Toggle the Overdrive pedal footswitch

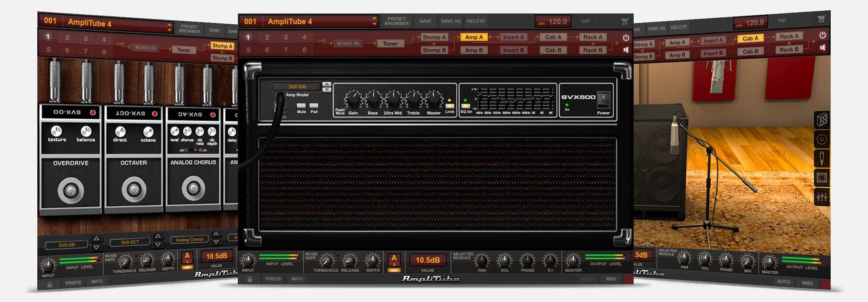coord(71,190)
